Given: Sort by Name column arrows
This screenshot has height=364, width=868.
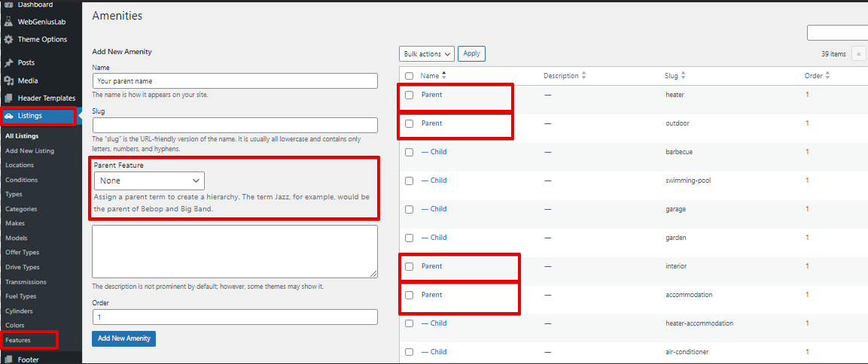Looking at the screenshot, I should [x=444, y=76].
